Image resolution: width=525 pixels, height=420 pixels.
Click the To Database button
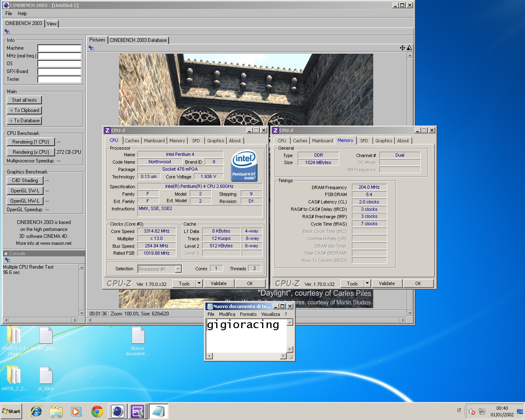(x=24, y=121)
